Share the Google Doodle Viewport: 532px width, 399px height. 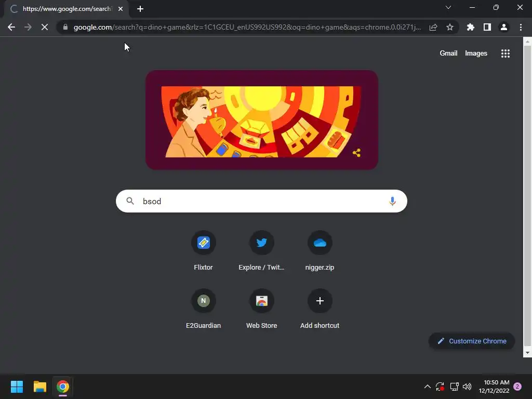356,153
